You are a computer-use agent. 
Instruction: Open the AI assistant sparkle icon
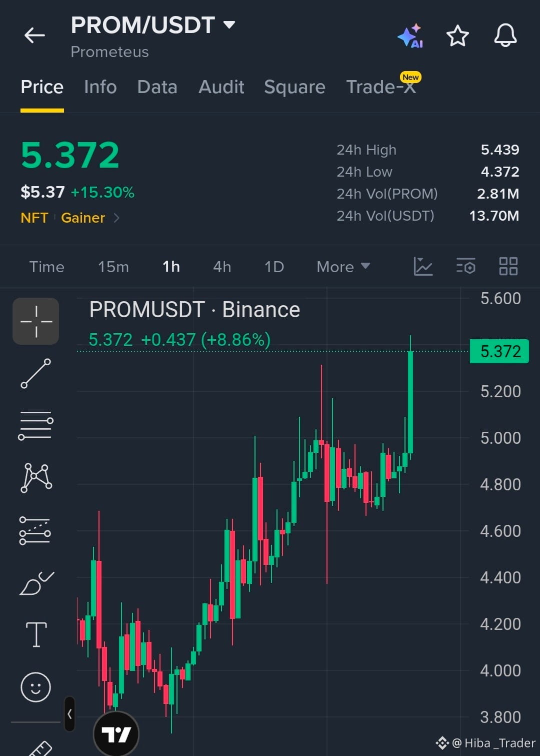click(x=410, y=36)
